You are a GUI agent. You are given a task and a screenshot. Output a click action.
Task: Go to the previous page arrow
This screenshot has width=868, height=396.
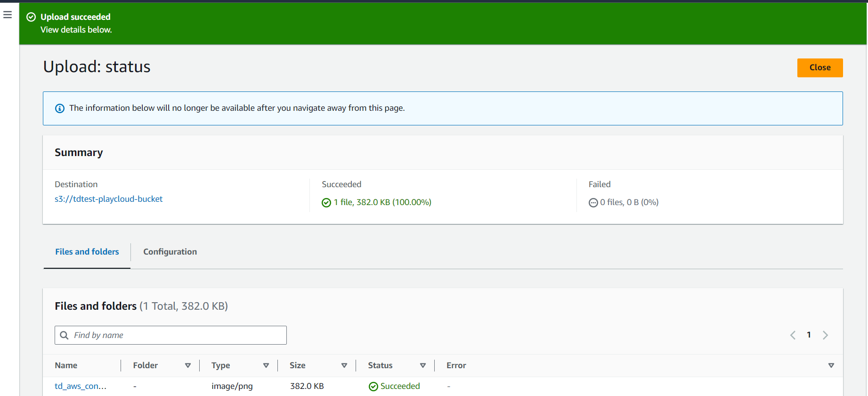793,335
